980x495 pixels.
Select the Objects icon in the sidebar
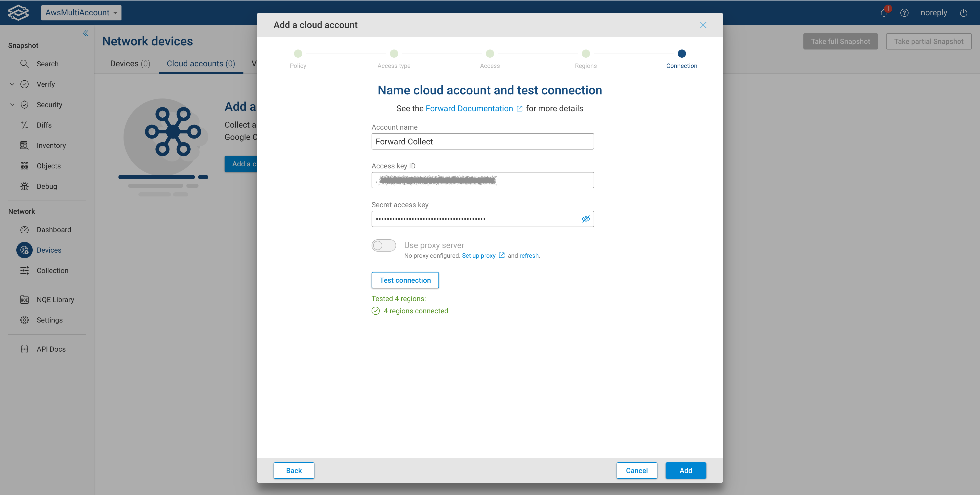coord(24,166)
